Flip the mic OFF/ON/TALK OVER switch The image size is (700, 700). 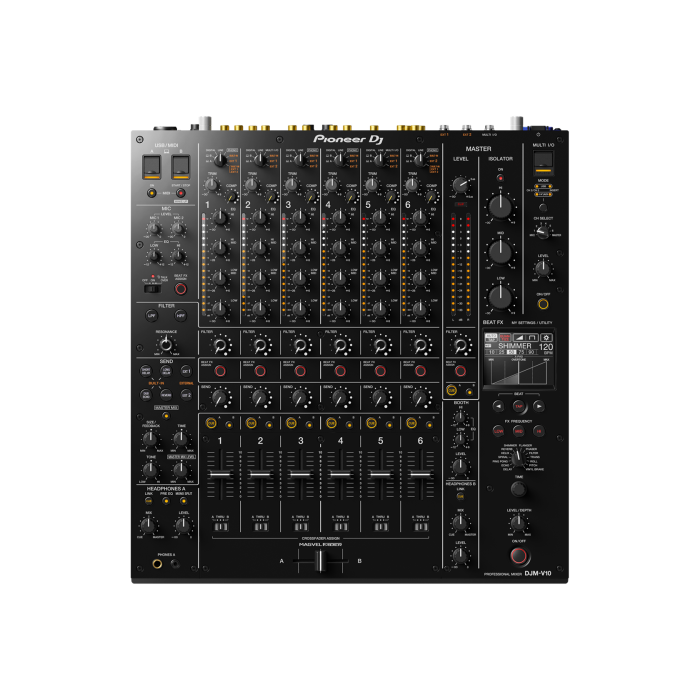(x=152, y=289)
